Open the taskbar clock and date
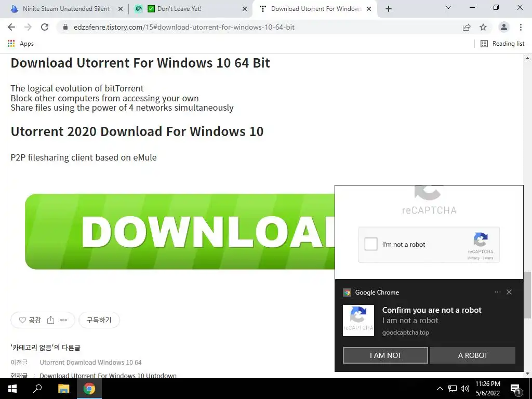This screenshot has height=399, width=532. point(487,389)
